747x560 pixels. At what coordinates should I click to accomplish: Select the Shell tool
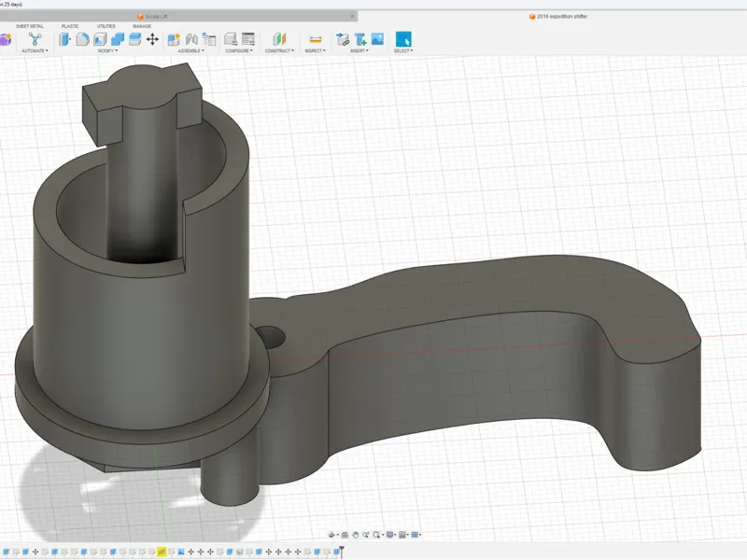(100, 39)
